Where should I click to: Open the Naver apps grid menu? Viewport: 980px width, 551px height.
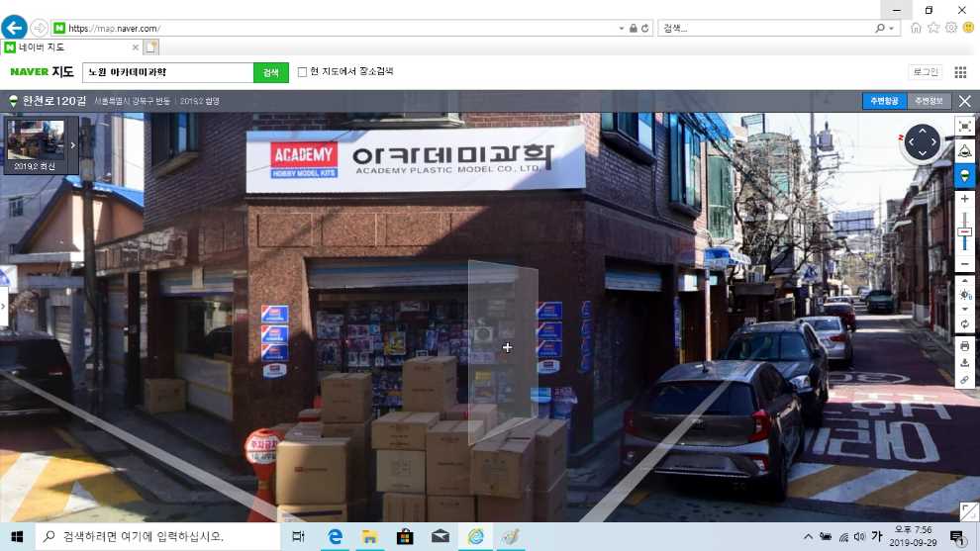pyautogui.click(x=960, y=72)
